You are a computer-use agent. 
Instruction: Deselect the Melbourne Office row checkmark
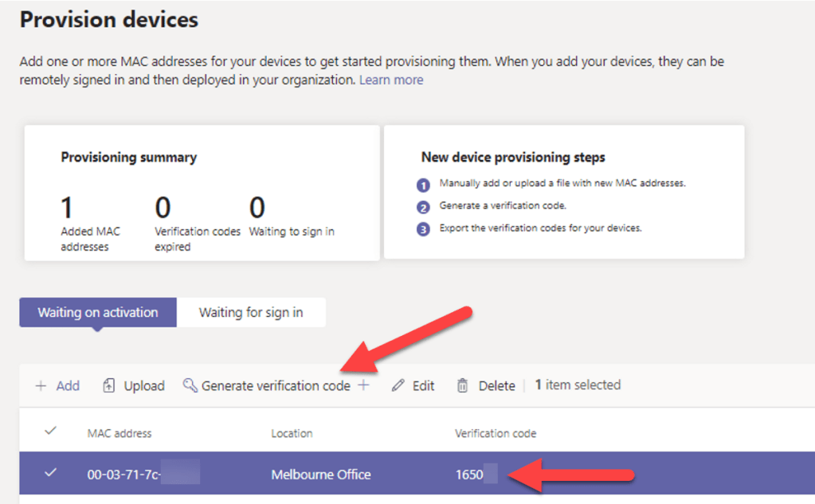51,473
